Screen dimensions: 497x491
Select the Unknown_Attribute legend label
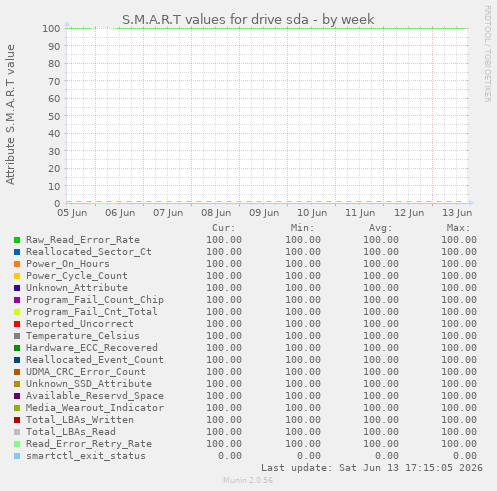(x=77, y=288)
